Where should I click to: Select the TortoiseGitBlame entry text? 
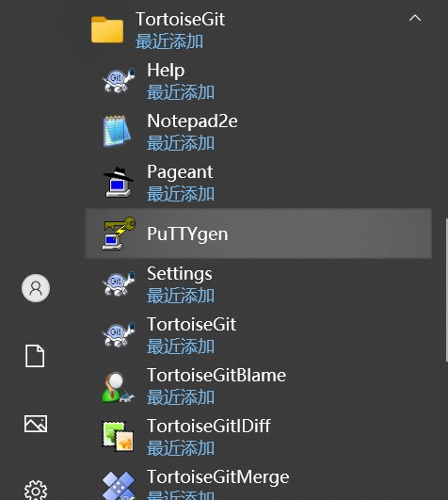pyautogui.click(x=216, y=376)
